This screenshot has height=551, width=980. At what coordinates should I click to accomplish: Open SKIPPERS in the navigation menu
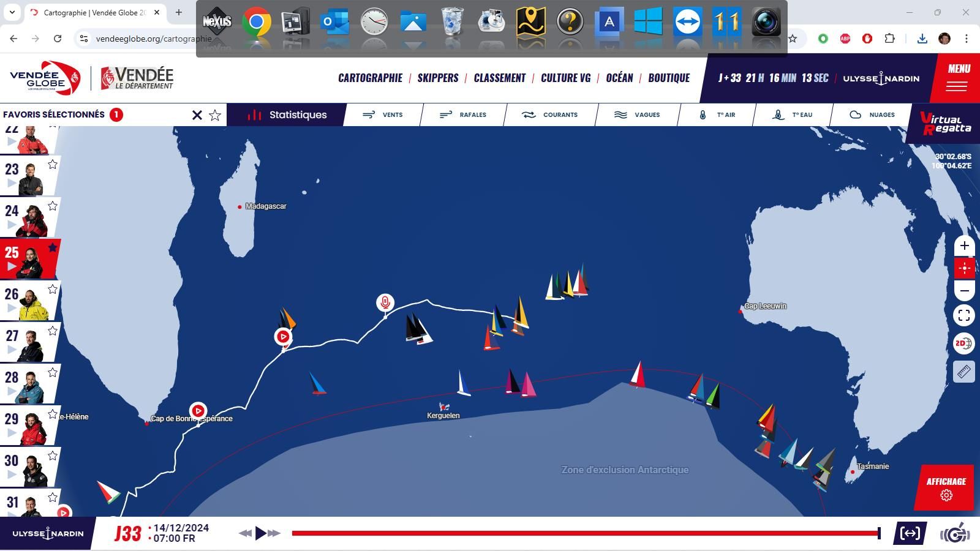(x=438, y=78)
